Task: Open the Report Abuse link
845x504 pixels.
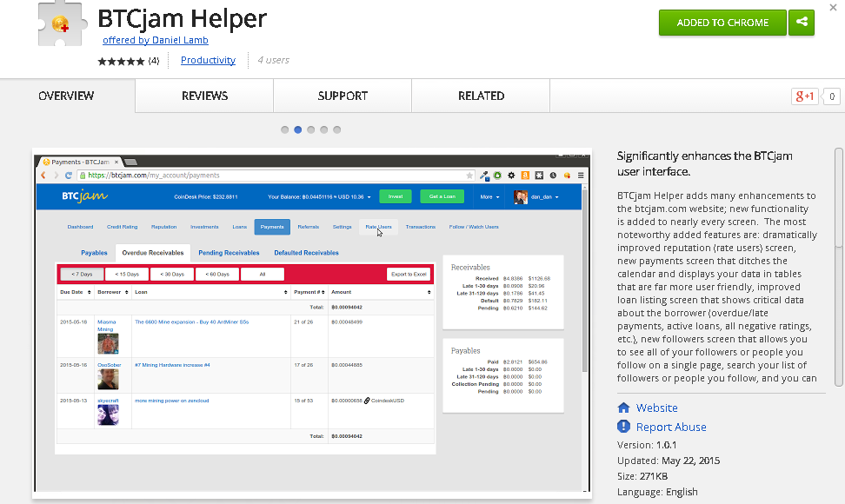Action: pyautogui.click(x=671, y=427)
